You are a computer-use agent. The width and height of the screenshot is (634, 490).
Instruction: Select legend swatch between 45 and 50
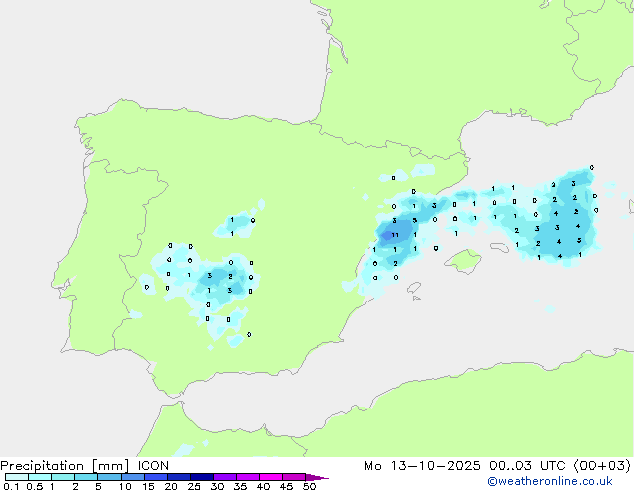click(x=294, y=477)
